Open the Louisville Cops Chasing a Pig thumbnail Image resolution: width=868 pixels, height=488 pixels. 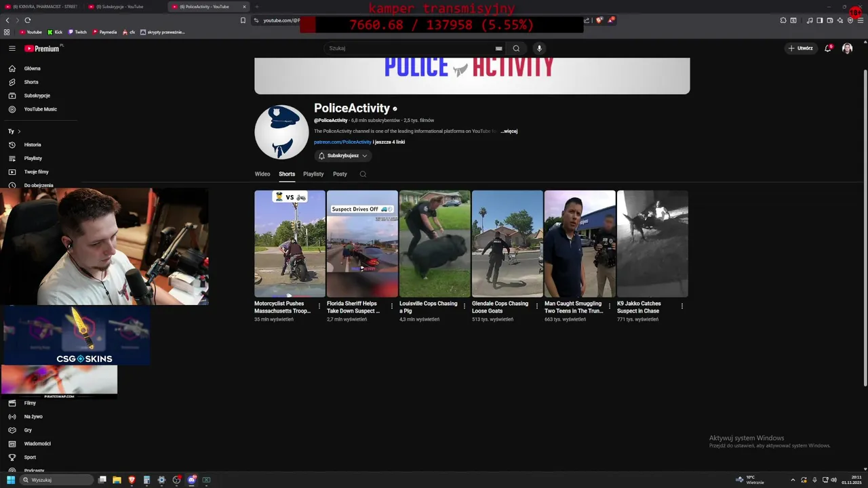[x=435, y=243]
